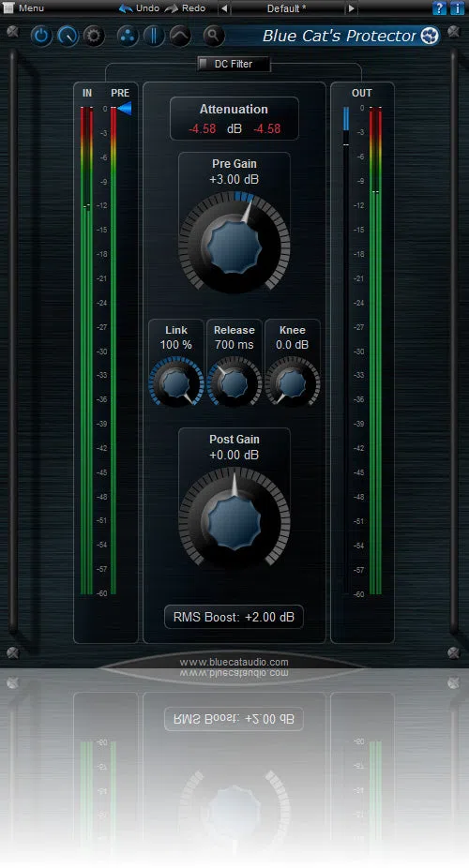Viewport: 469px width, 868px height.
Task: Select the previous preset arrow
Action: coord(223,8)
